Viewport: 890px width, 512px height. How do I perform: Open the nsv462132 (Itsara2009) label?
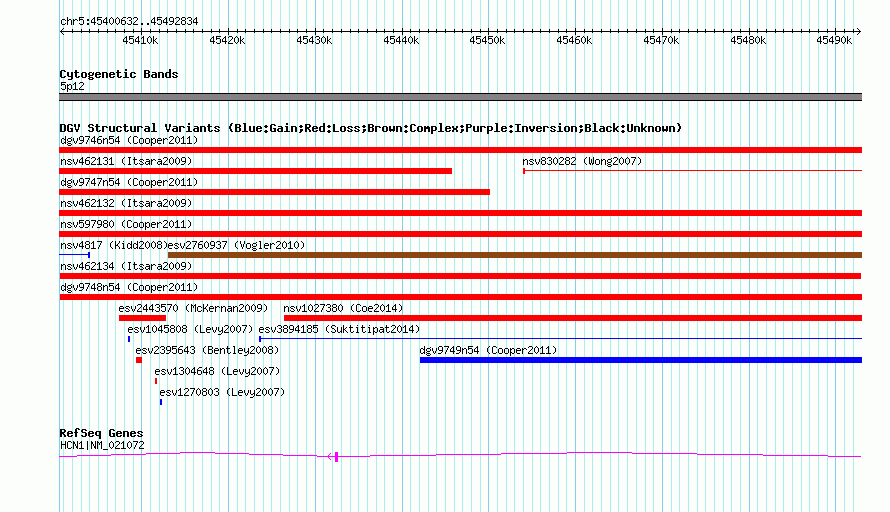coord(126,203)
